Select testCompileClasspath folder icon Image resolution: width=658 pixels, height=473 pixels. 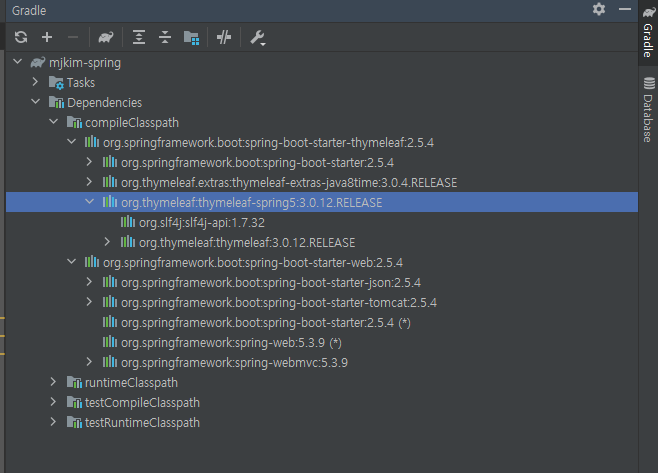pos(74,402)
